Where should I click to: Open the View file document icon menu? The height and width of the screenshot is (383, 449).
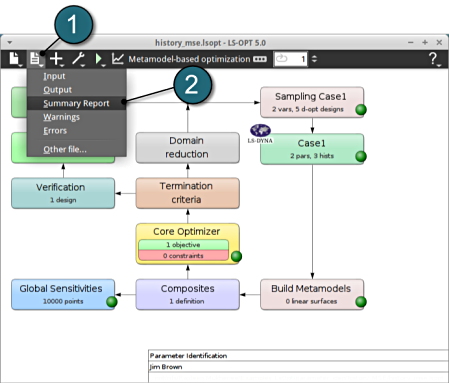pyautogui.click(x=35, y=59)
